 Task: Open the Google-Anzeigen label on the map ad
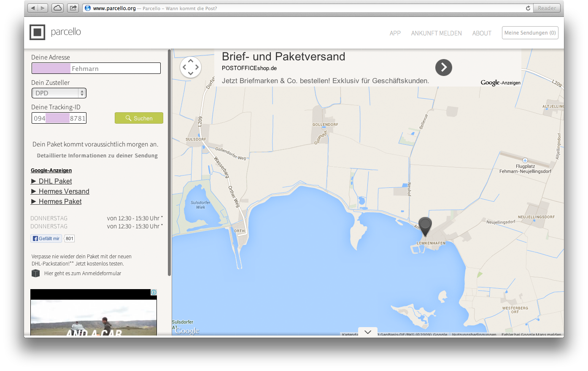[x=501, y=83]
